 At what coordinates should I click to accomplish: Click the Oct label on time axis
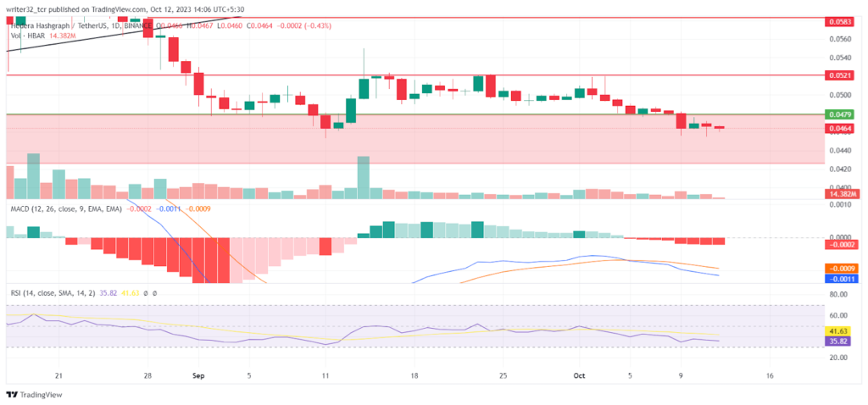click(579, 375)
